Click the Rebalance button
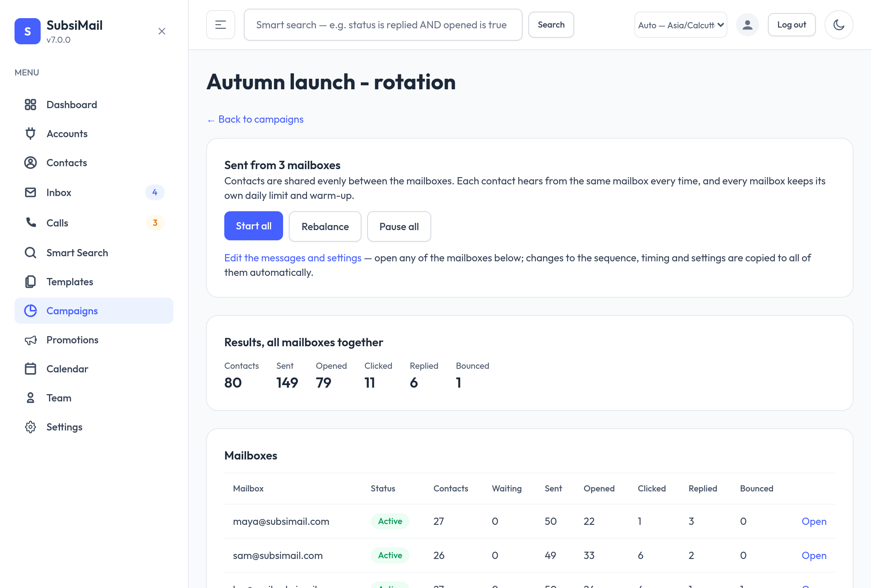 click(x=325, y=226)
